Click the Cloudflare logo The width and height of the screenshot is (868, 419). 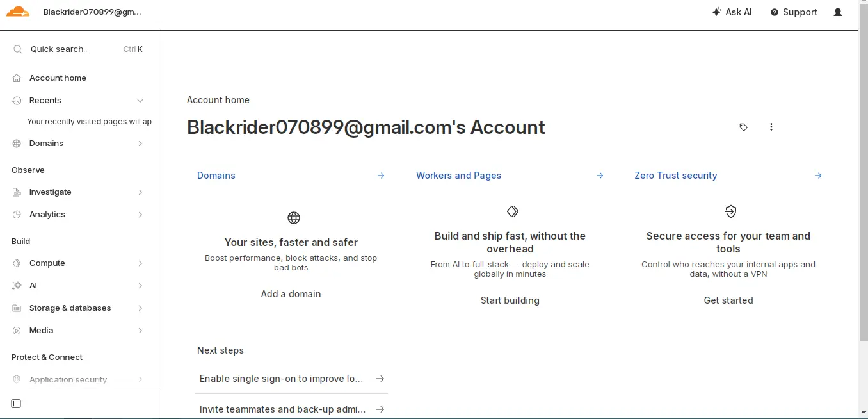pyautogui.click(x=18, y=12)
